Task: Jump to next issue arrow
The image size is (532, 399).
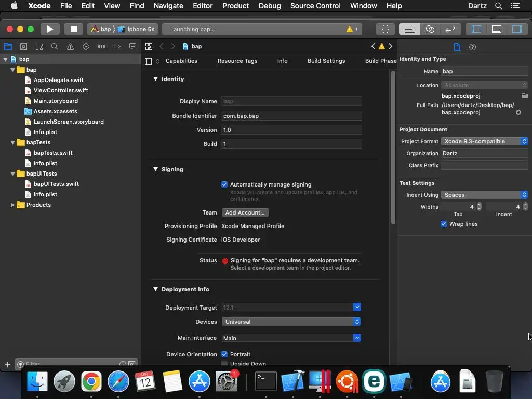Action: coord(391,46)
